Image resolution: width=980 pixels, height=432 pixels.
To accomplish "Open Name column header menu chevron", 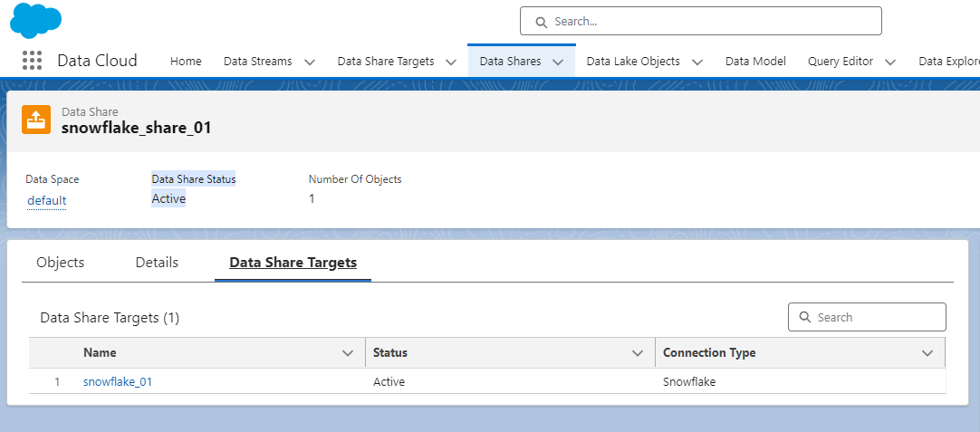I will [x=348, y=353].
